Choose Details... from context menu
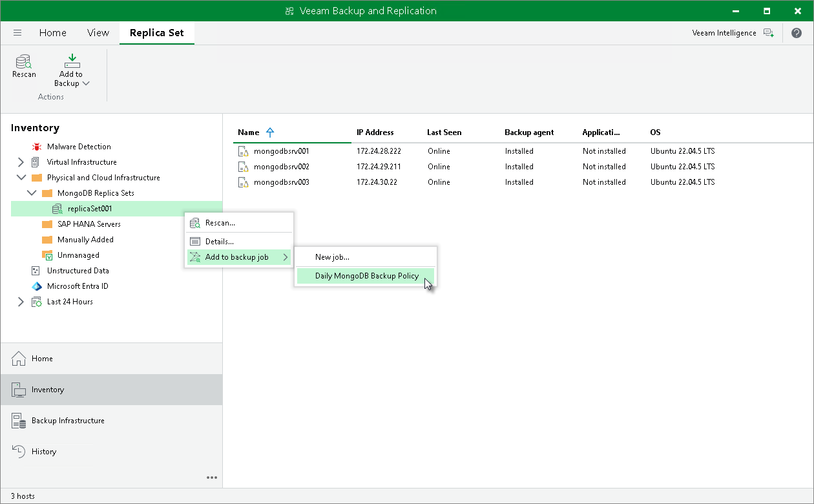The height and width of the screenshot is (504, 814). pyautogui.click(x=239, y=242)
